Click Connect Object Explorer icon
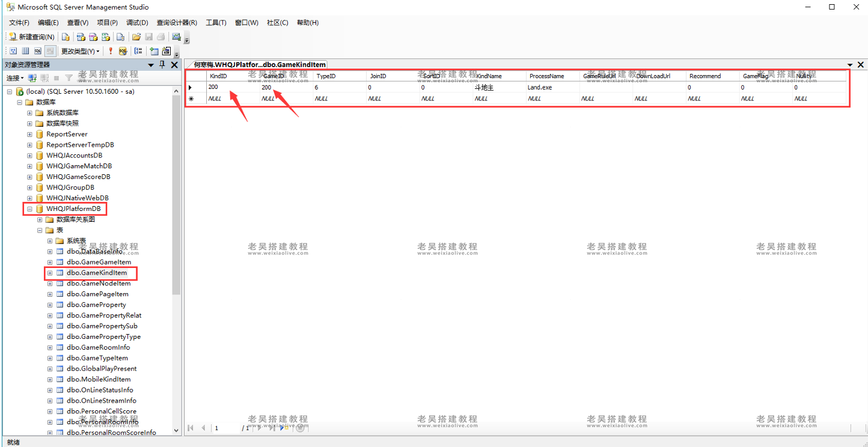This screenshot has width=868, height=447. point(33,78)
